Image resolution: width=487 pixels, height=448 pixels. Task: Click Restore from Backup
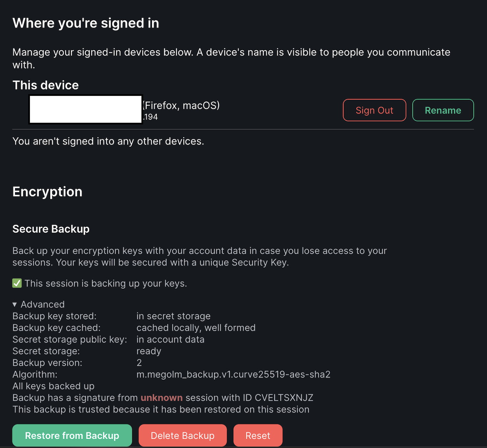click(x=72, y=435)
